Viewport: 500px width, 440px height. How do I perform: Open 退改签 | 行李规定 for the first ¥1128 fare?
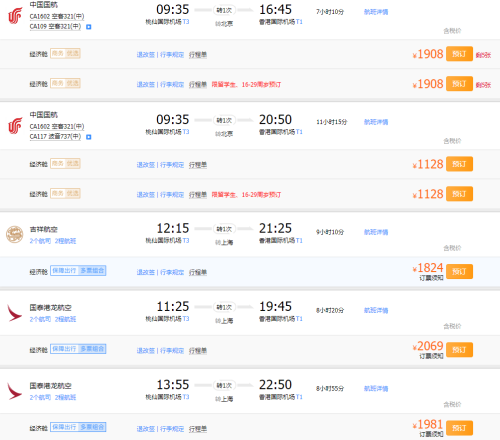coord(160,165)
